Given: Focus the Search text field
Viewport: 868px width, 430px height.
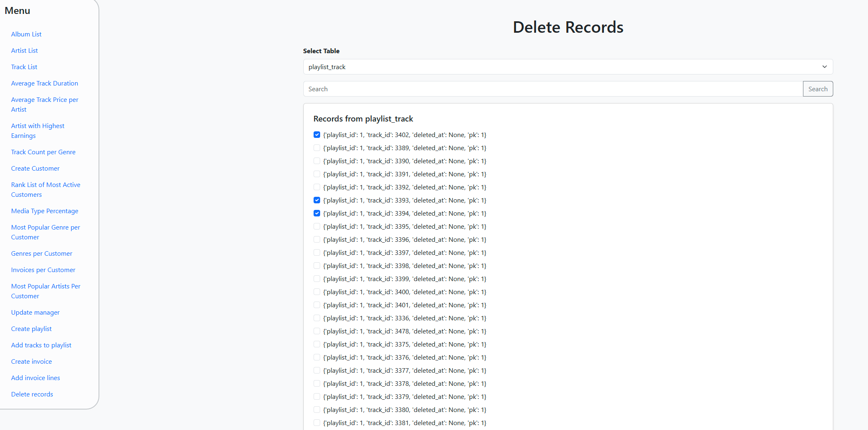Looking at the screenshot, I should [x=553, y=89].
